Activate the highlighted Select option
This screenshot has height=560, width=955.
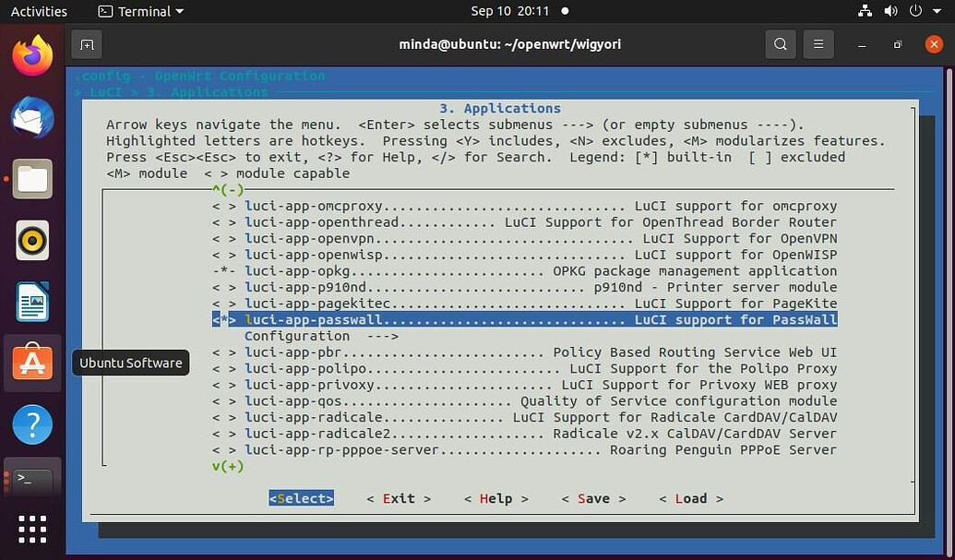point(301,497)
